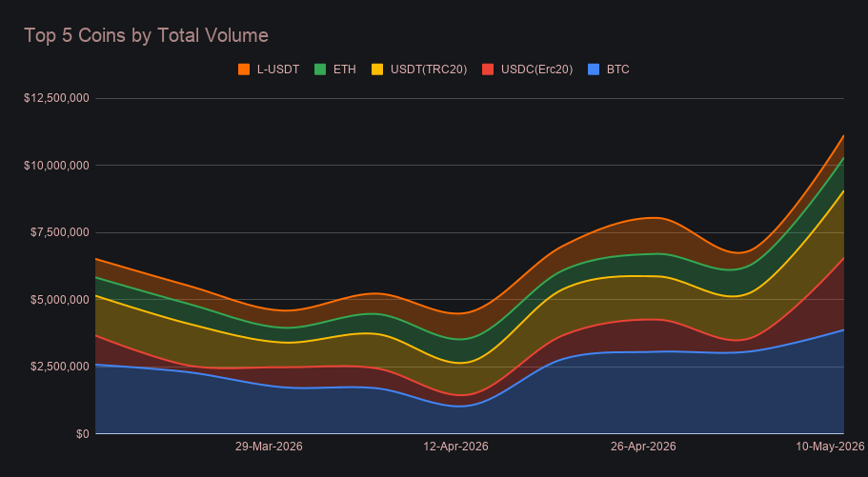Click the 12-Apr-2026 date axis label
Image resolution: width=868 pixels, height=477 pixels.
(456, 447)
